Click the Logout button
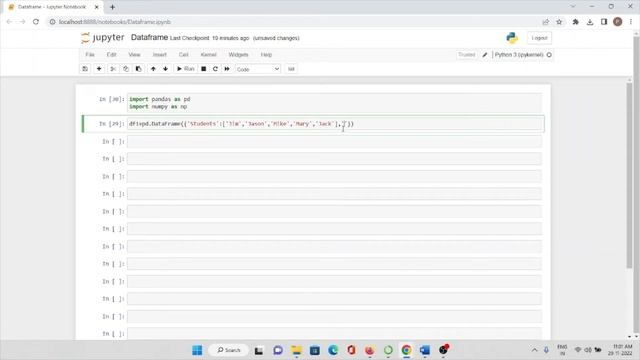The height and width of the screenshot is (360, 640). pos(539,38)
